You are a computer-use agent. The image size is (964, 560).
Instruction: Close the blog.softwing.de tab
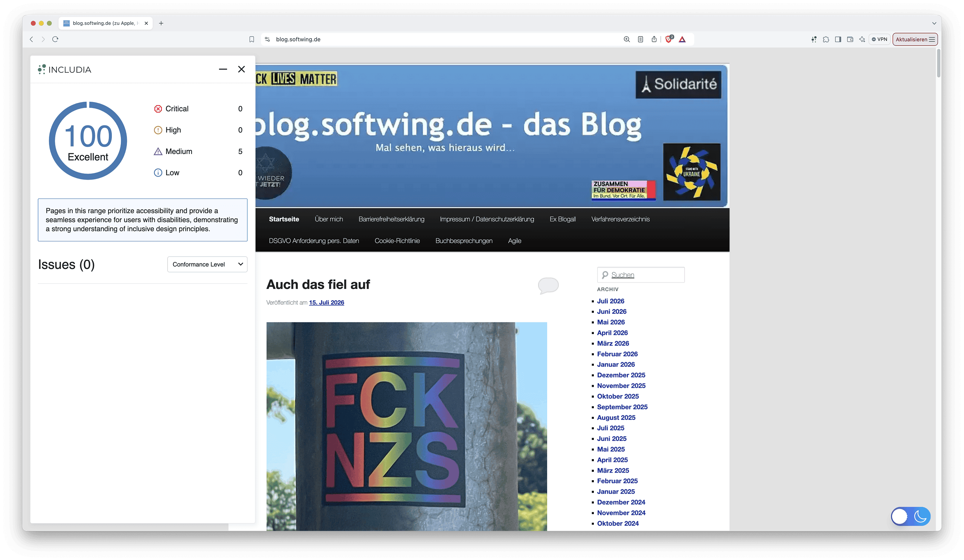pos(146,23)
